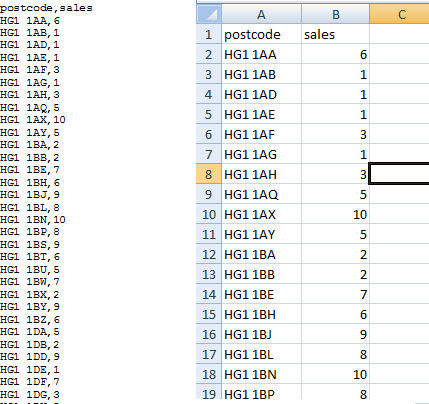Click the Select All corner of the spreadsheet
This screenshot has height=404, width=429.
[209, 14]
